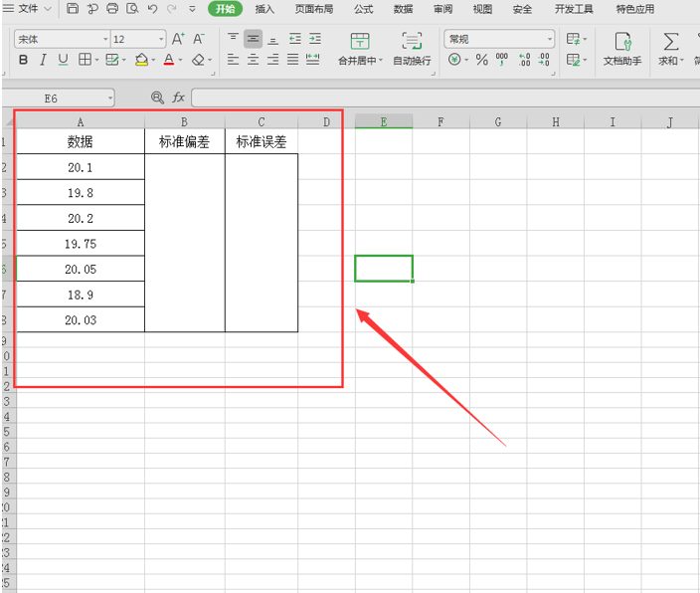Click the eraser clear format icon
This screenshot has height=593, width=700.
(198, 60)
